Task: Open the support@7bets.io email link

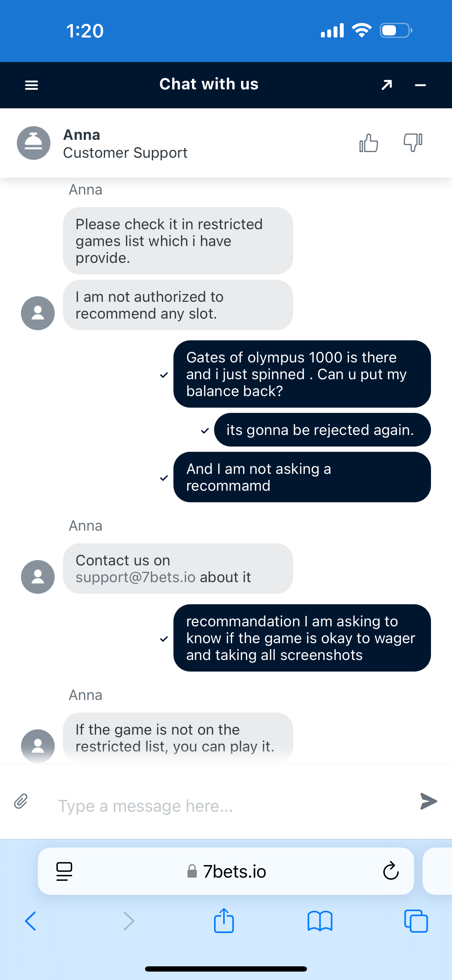Action: 136,577
